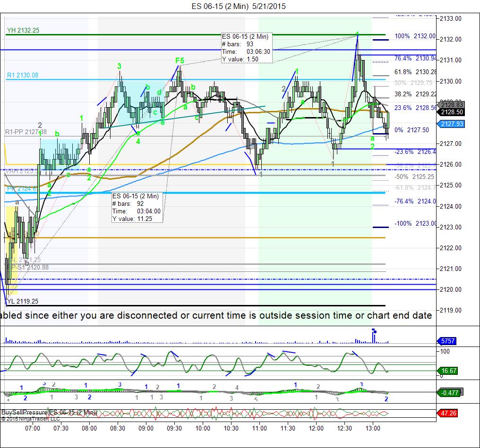Click the black 2128.50 last price marker
Viewport: 480px width, 448px height.
click(452, 112)
